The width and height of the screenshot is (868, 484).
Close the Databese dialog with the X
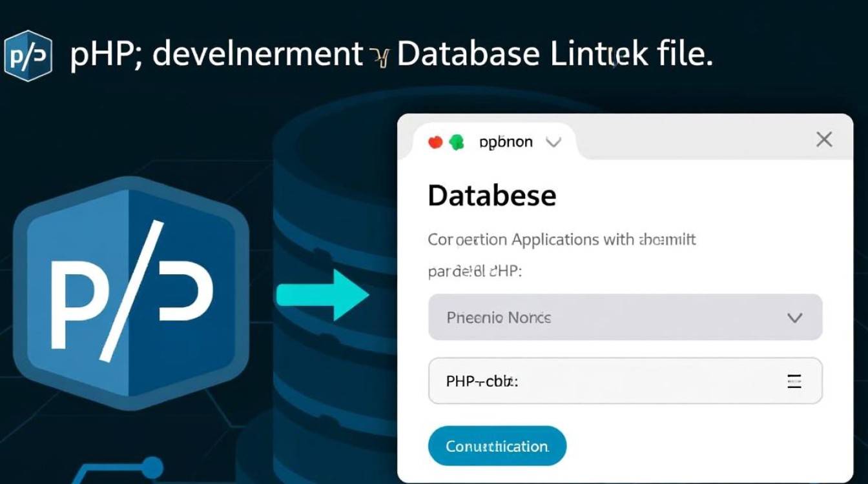(x=824, y=139)
